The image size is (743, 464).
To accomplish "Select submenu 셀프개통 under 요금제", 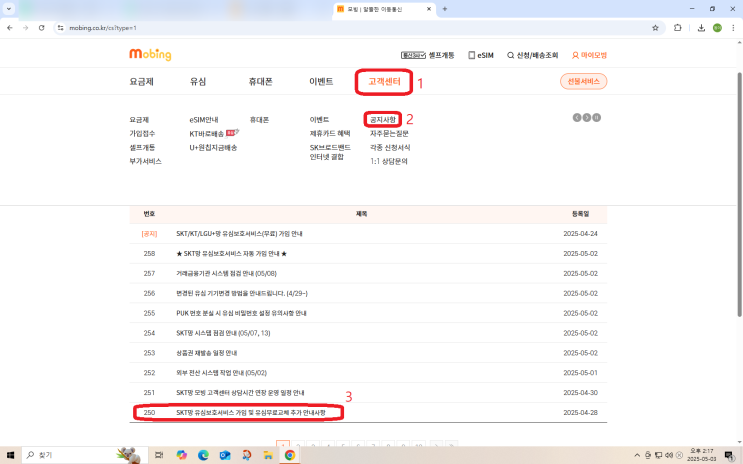I will coord(142,147).
